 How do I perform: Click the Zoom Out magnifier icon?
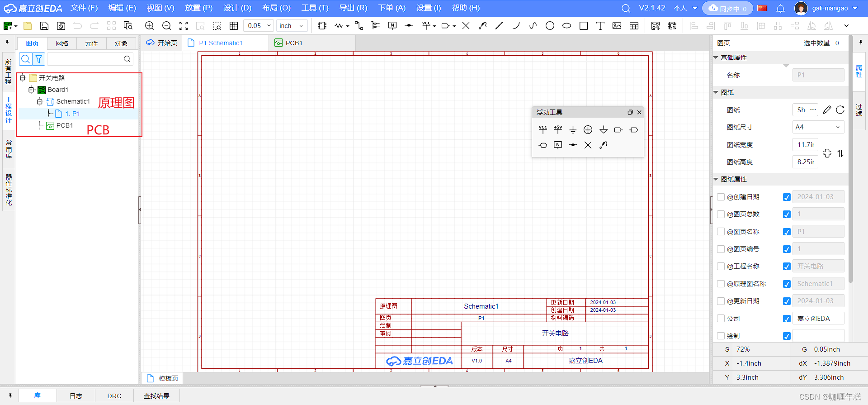click(x=166, y=26)
